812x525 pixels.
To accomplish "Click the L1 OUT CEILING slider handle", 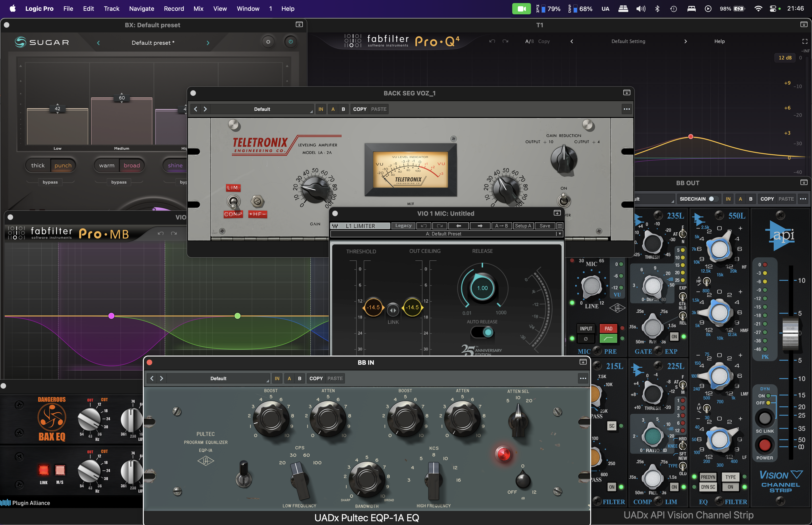I will tap(412, 307).
